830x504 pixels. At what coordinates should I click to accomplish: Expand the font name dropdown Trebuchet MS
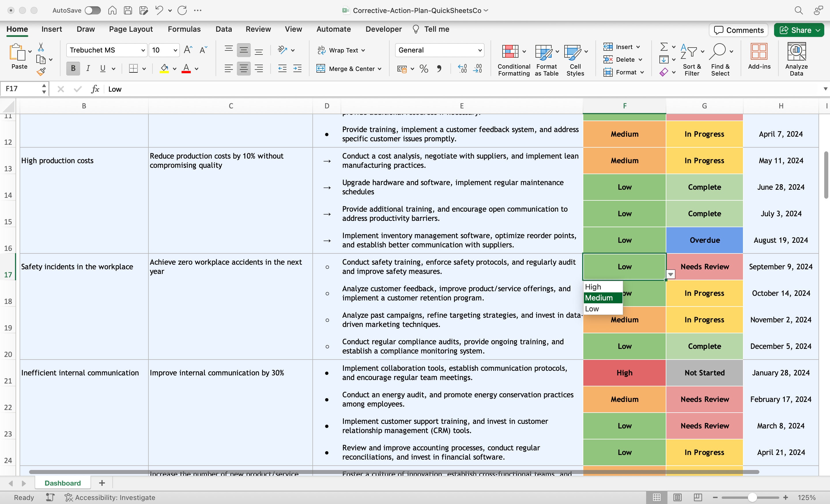click(x=143, y=50)
